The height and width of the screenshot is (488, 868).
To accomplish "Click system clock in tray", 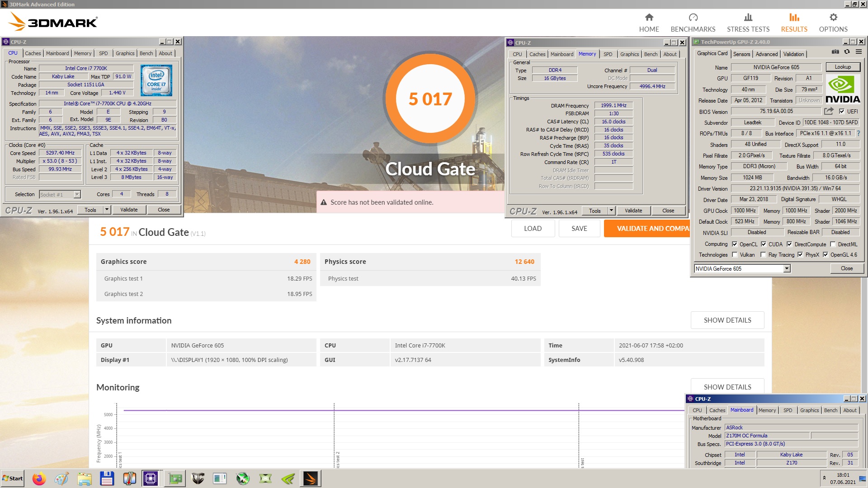I will pyautogui.click(x=843, y=479).
